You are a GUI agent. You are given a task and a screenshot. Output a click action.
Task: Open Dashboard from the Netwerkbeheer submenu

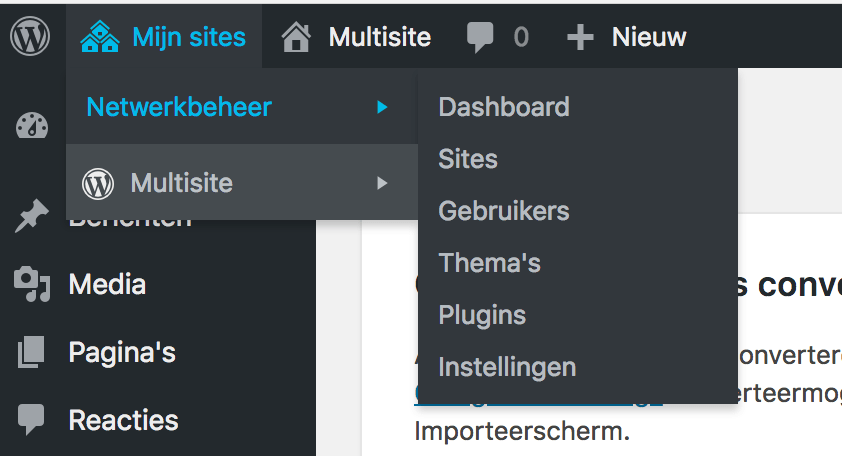pyautogui.click(x=504, y=107)
